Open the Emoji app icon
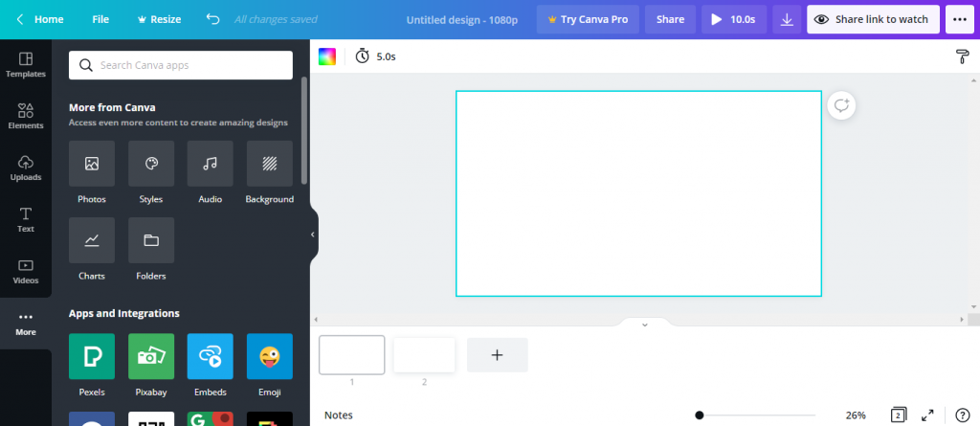Viewport: 980px width, 426px height. [x=269, y=356]
